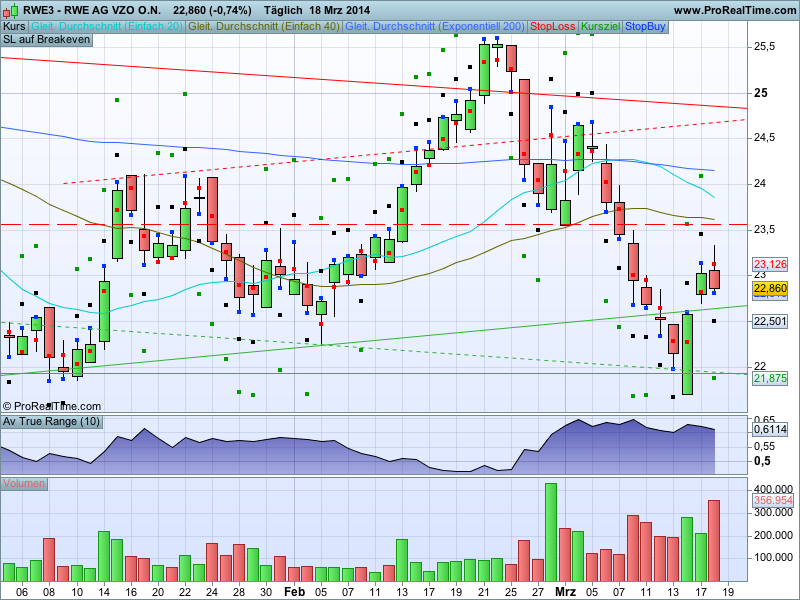Click the www.ProRealTime.com link
The image size is (800, 600).
tap(734, 10)
